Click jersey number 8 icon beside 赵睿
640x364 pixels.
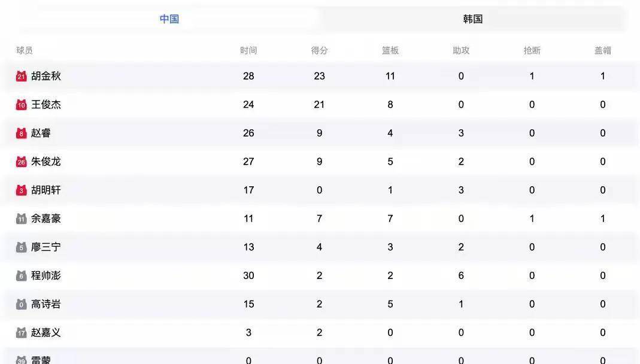20,132
